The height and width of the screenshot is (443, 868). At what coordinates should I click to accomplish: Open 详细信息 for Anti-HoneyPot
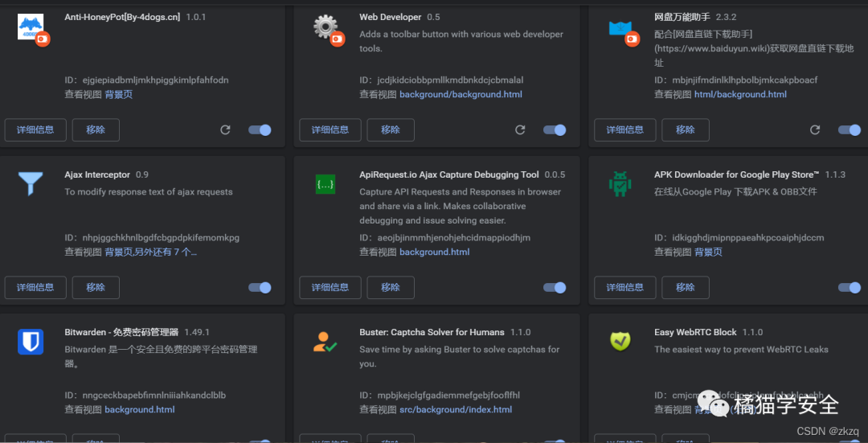(35, 129)
